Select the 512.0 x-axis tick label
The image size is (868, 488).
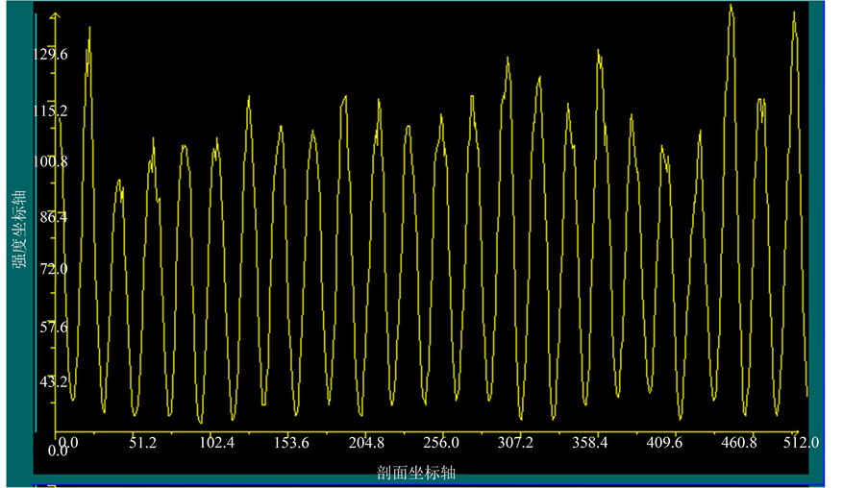[x=802, y=443]
